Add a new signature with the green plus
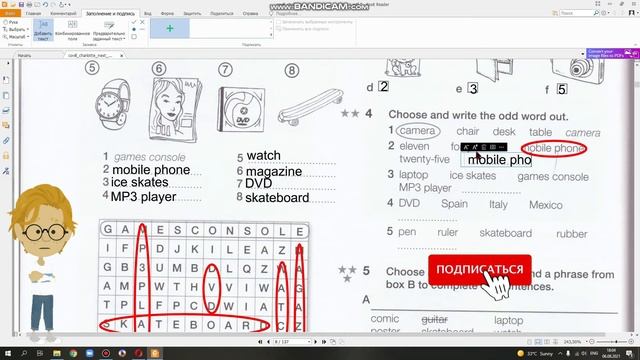This screenshot has width=640, height=360. click(170, 28)
